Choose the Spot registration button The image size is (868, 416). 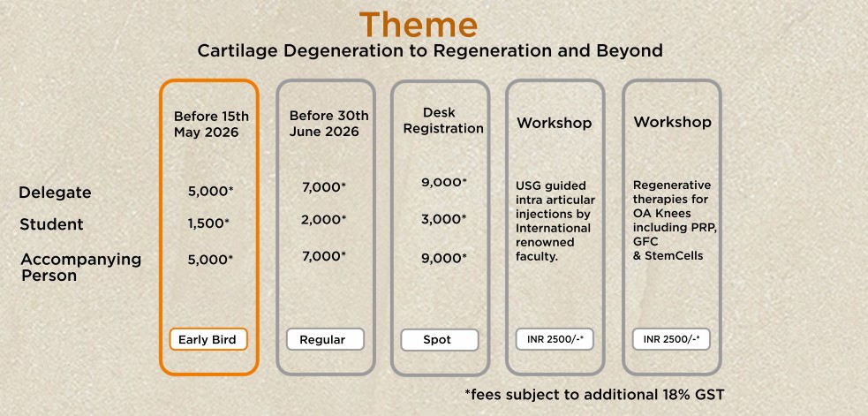[x=440, y=339]
